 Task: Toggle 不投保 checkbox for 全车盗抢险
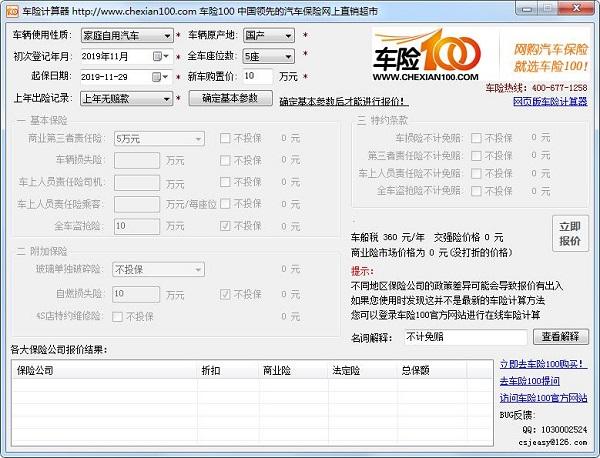226,226
